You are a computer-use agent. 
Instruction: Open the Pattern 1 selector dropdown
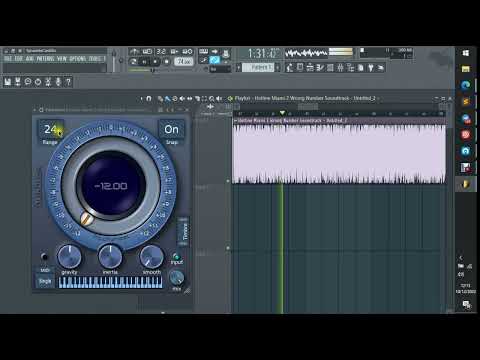(259, 67)
